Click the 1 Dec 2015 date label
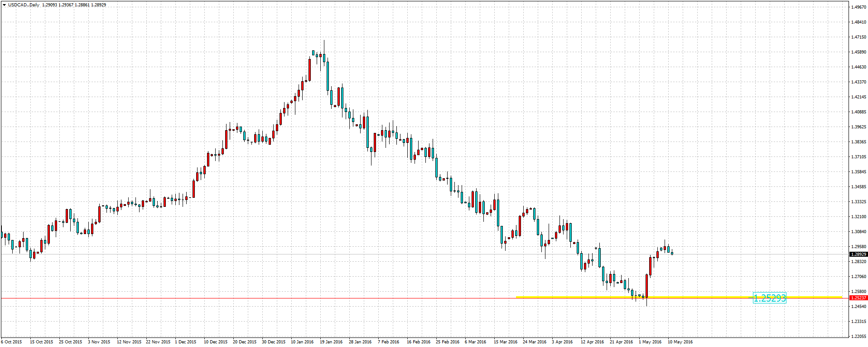This screenshot has height=347, width=868. [186, 342]
